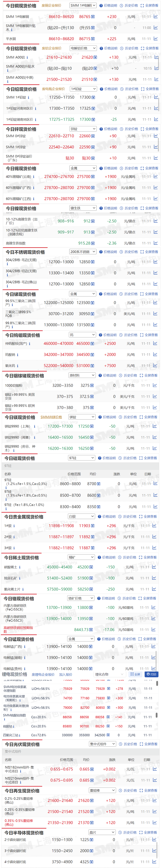Image resolution: width=162 pixels, height=868 pixels.
Task: Click info icon beside 镁锭9990（闻喜）
Action: coord(34,437)
